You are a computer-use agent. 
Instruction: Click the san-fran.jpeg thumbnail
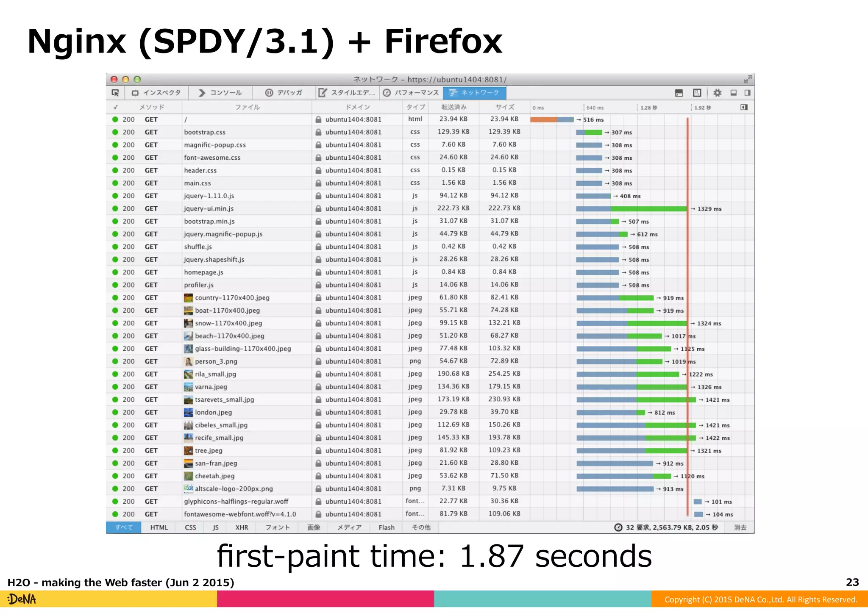click(189, 463)
